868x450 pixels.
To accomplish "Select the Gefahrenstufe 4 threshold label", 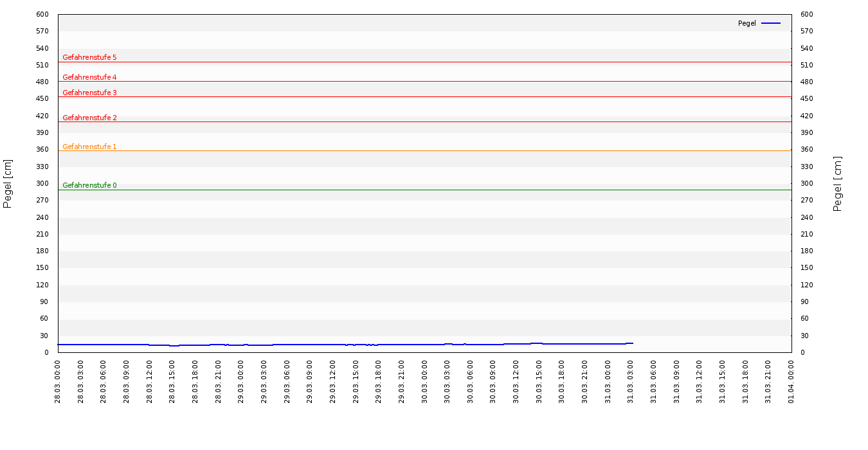I will 89,77.
